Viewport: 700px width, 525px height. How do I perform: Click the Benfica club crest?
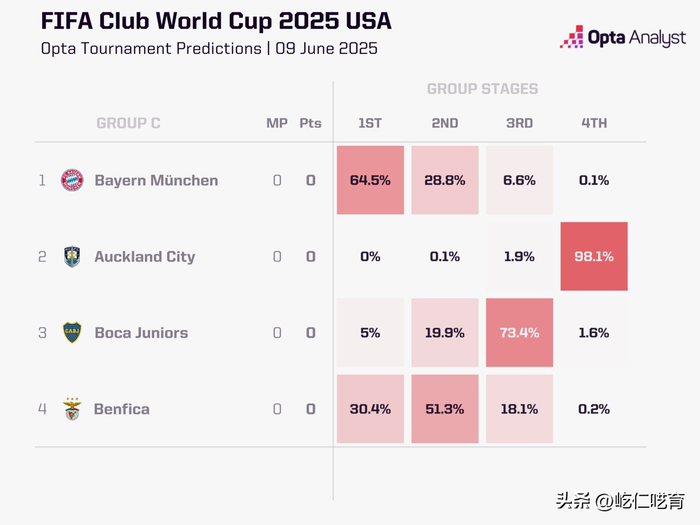click(72, 409)
